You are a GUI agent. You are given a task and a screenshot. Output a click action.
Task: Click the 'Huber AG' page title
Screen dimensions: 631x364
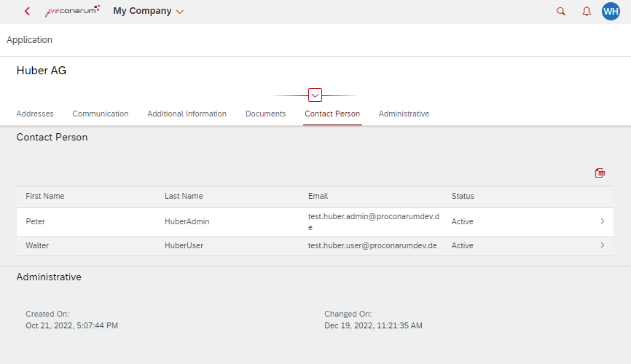[x=42, y=71]
